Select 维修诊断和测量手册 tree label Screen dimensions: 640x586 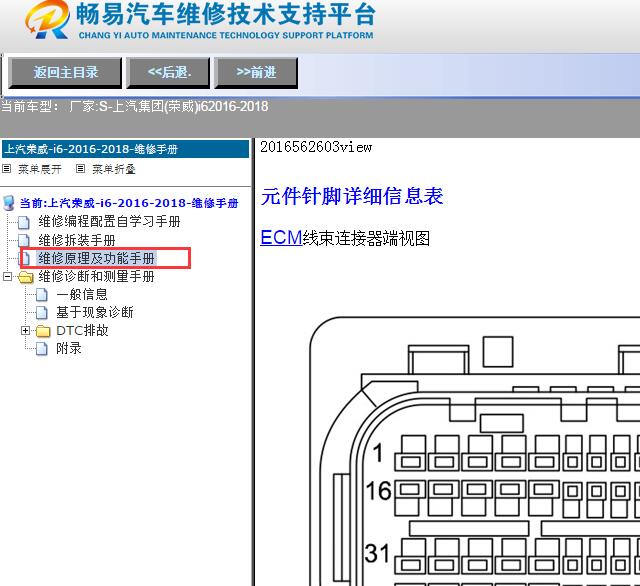pyautogui.click(x=96, y=277)
